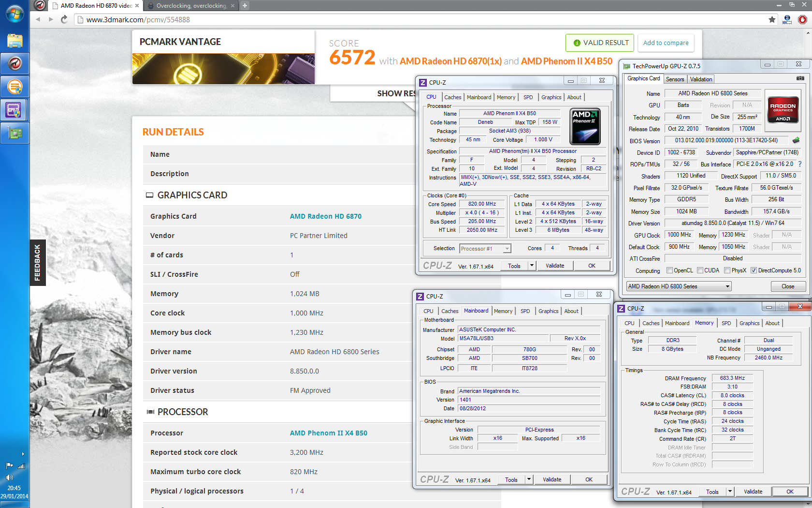Click the page scrollbar up arrow

pyautogui.click(x=808, y=33)
